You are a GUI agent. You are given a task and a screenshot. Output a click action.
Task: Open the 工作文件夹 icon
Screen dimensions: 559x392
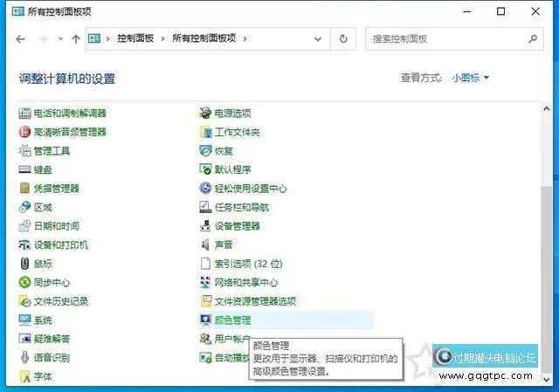click(205, 132)
